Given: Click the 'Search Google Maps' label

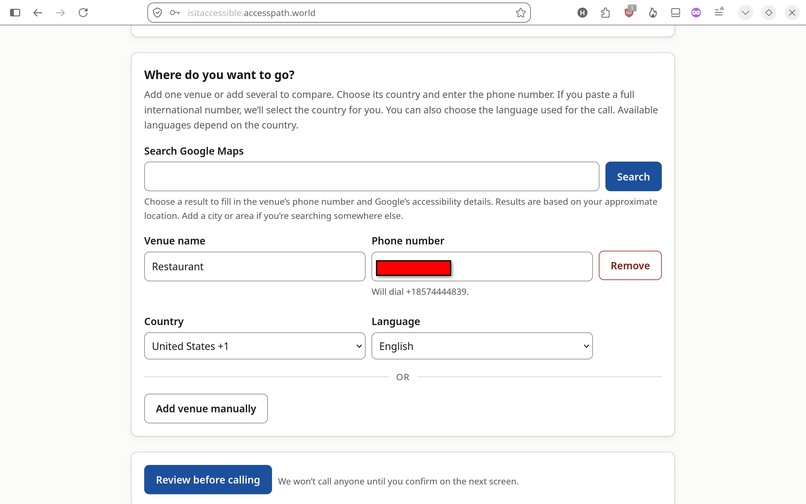Looking at the screenshot, I should tap(194, 151).
